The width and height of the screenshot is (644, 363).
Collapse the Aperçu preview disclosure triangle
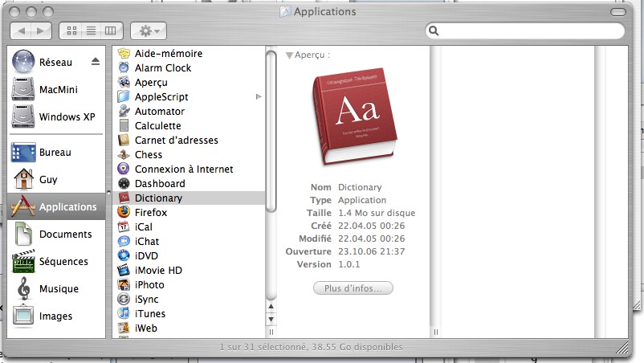click(x=289, y=55)
